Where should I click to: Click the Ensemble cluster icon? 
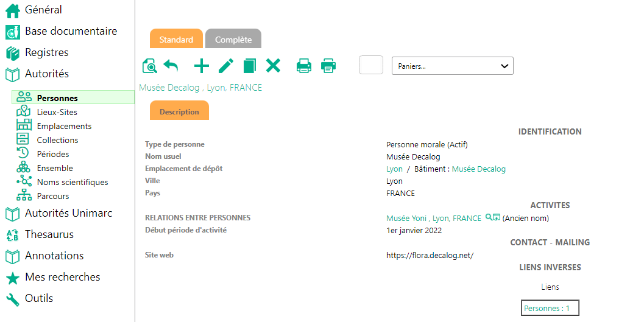[23, 167]
